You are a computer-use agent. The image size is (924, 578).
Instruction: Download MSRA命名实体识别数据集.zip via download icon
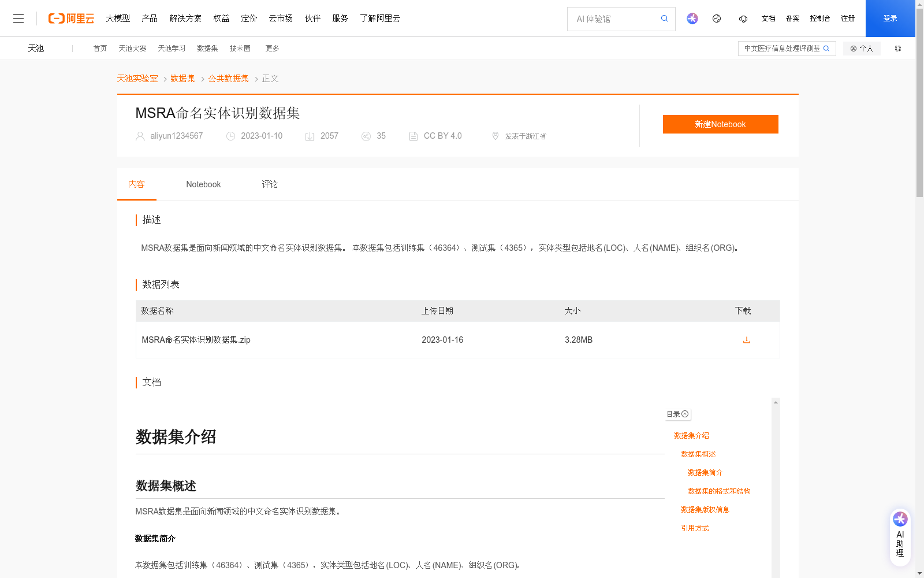point(747,340)
